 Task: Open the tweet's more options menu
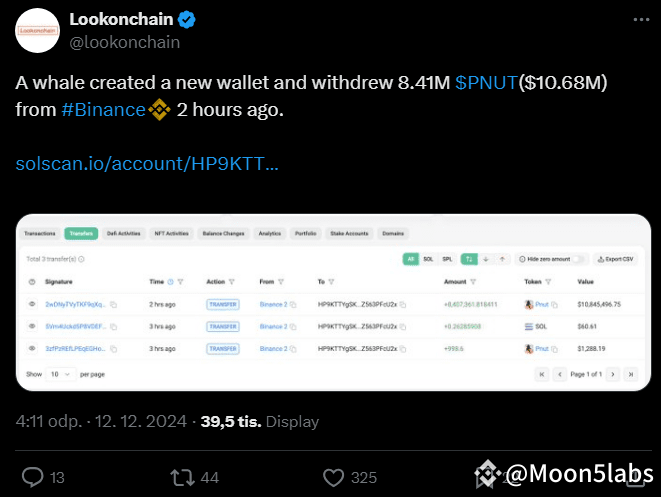[x=640, y=19]
